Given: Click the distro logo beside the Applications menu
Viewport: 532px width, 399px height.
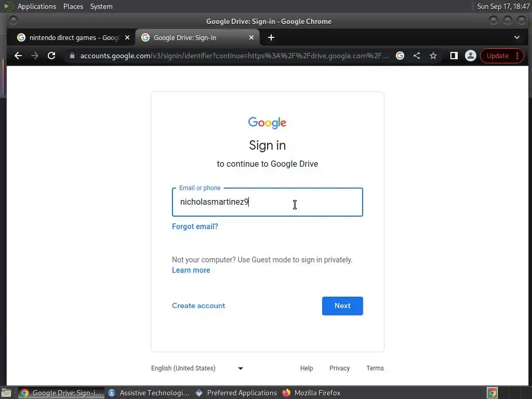Looking at the screenshot, I should click(8, 6).
